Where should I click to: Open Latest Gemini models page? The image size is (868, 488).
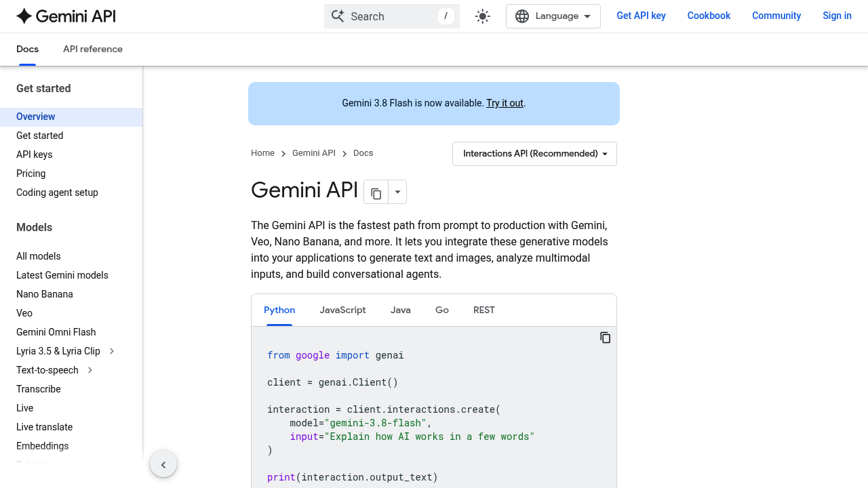[62, 275]
